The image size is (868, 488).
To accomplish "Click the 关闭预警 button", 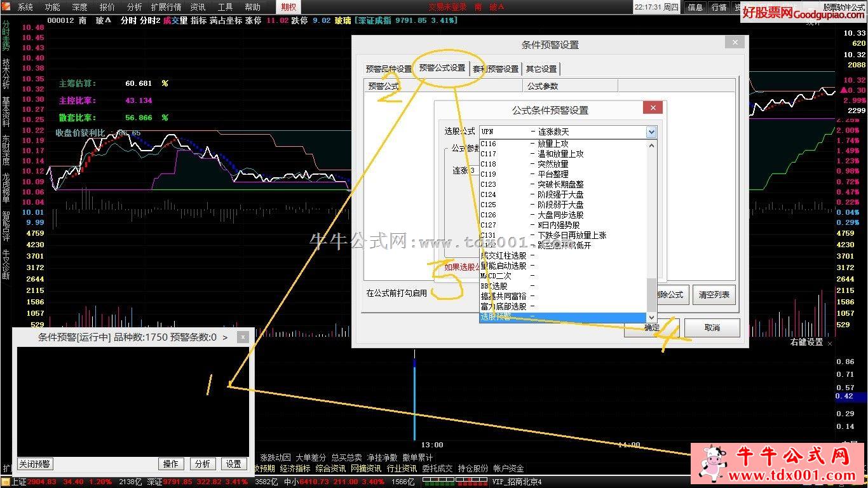I will tap(34, 464).
